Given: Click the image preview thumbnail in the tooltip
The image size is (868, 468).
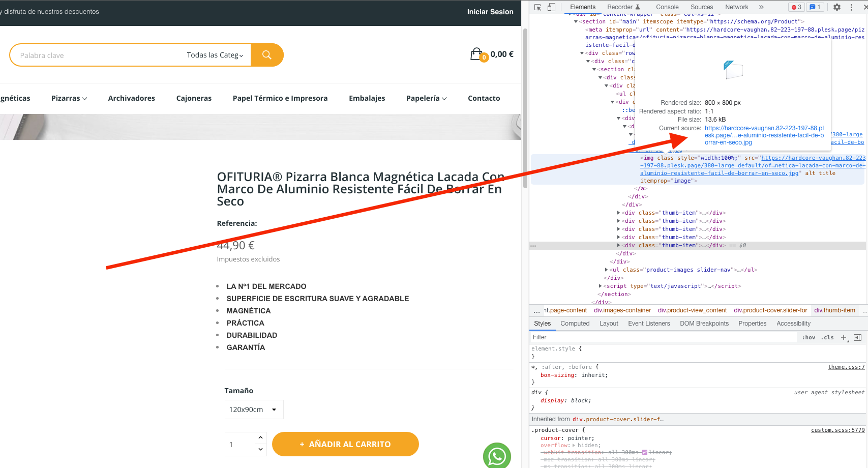Looking at the screenshot, I should click(x=733, y=70).
